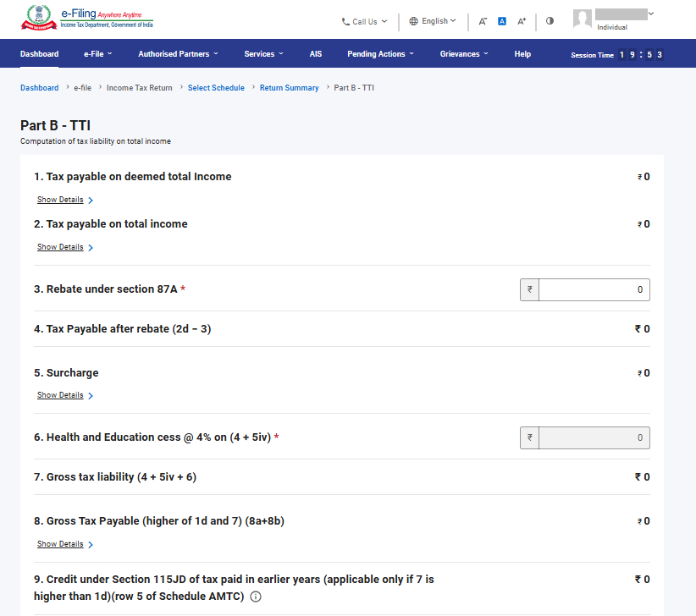Click the Dashboard breadcrumb link
The height and width of the screenshot is (616, 696).
click(40, 88)
